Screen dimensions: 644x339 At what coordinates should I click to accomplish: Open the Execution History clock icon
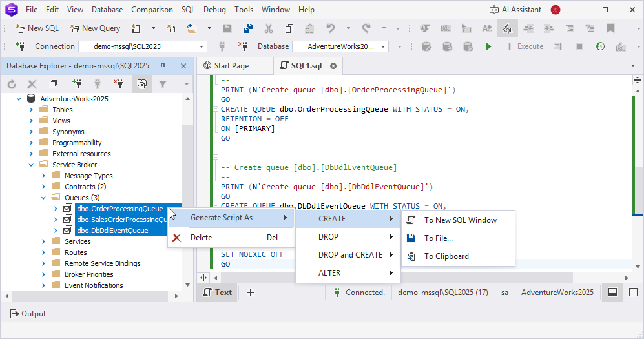click(600, 46)
